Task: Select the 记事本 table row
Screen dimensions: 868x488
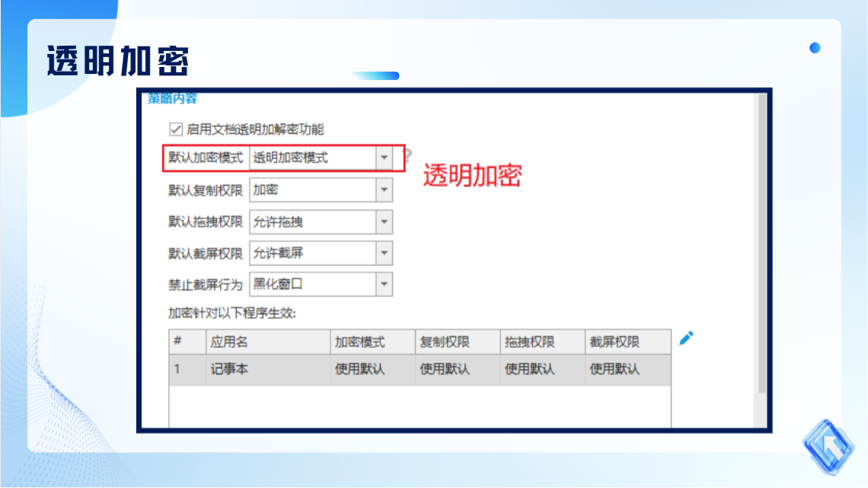Action: [420, 369]
